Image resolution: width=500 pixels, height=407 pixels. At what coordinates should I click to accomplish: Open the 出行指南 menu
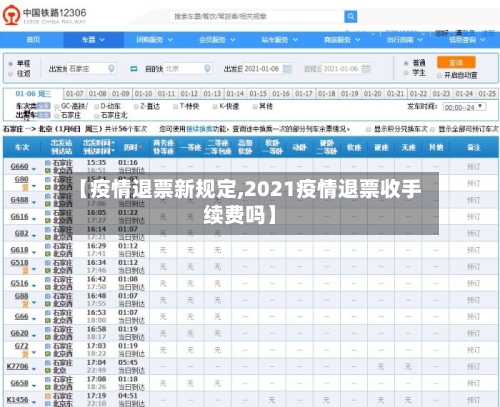[x=404, y=40]
